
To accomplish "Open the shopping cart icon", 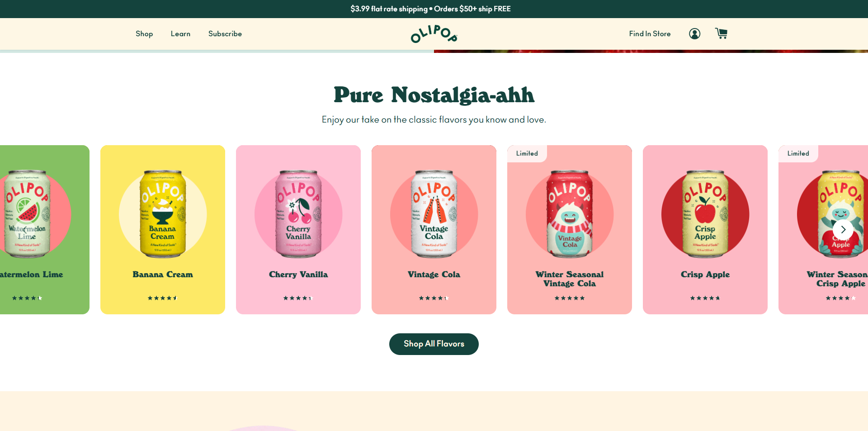I will point(721,33).
